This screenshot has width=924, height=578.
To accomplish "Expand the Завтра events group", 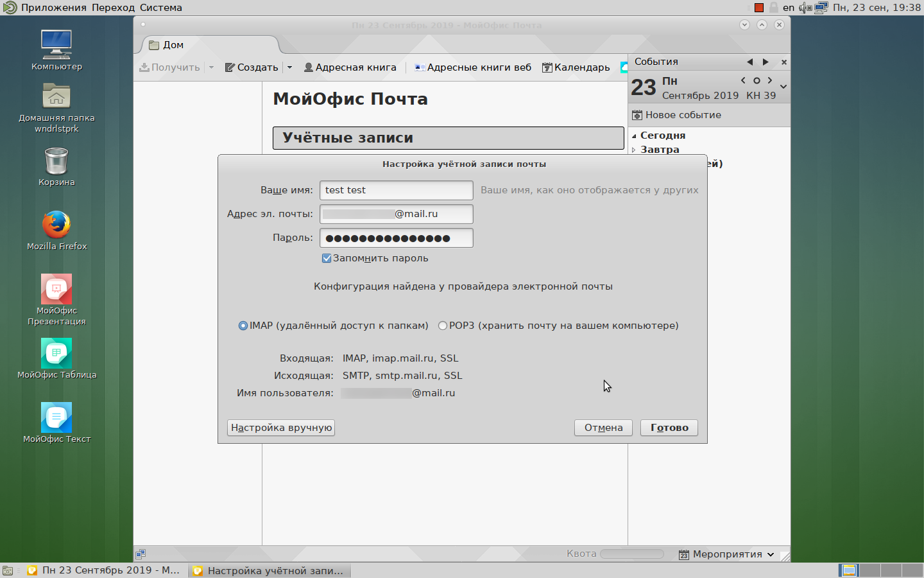I will [x=634, y=150].
